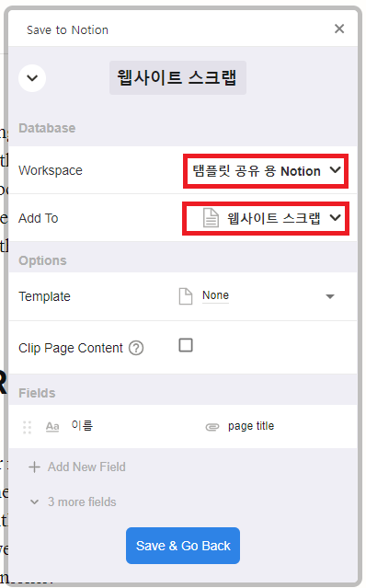
Task: Enable the Clip Page Content checkbox
Action: point(186,345)
